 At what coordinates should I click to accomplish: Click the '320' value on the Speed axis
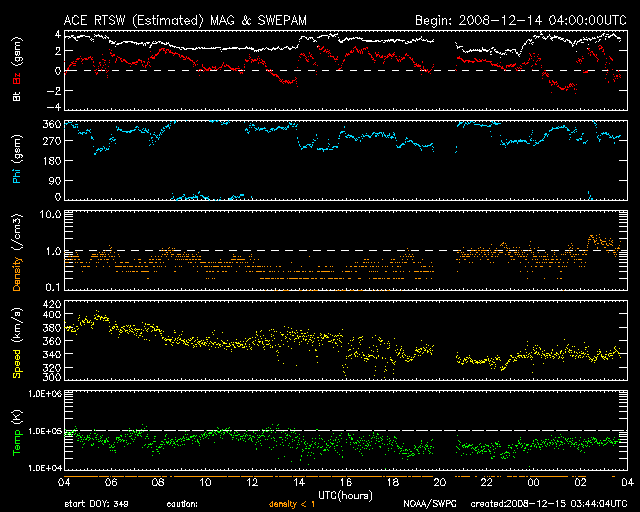(x=52, y=367)
